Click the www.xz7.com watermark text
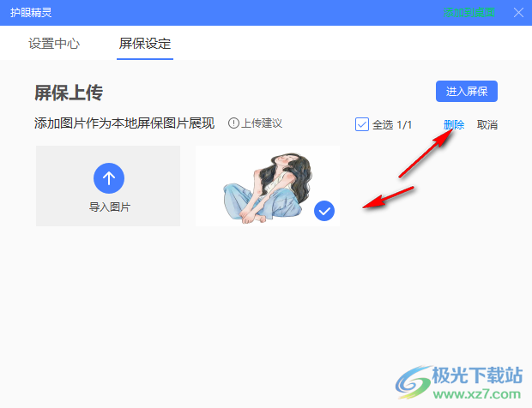The width and height of the screenshot is (532, 408). coord(477,394)
